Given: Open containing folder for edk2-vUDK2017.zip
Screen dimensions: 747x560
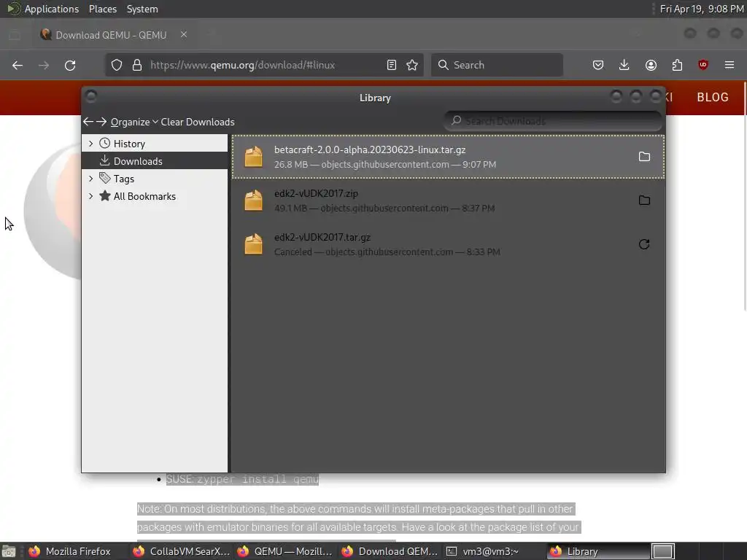Looking at the screenshot, I should [x=644, y=201].
